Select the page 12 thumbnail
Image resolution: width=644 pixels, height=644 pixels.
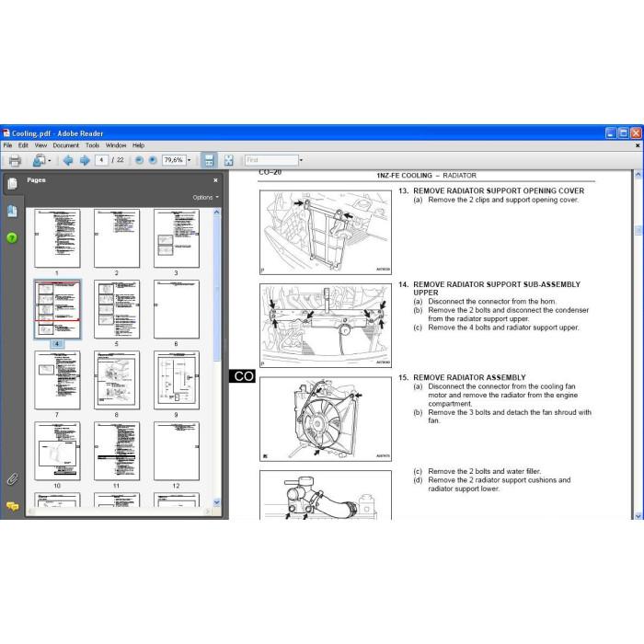click(177, 451)
